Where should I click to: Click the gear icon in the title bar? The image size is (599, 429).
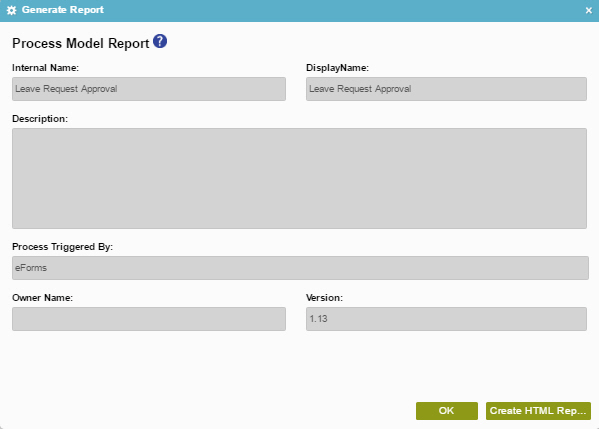tap(11, 10)
